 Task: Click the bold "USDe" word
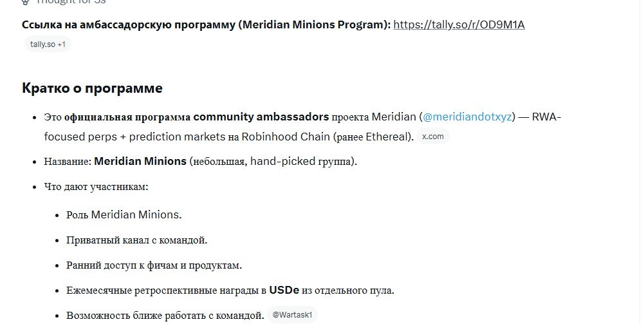point(284,291)
